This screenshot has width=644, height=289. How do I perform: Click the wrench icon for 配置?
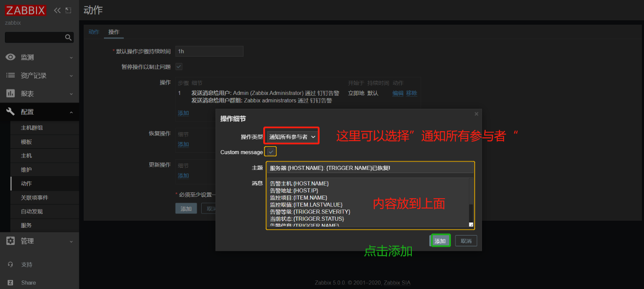[x=10, y=111]
